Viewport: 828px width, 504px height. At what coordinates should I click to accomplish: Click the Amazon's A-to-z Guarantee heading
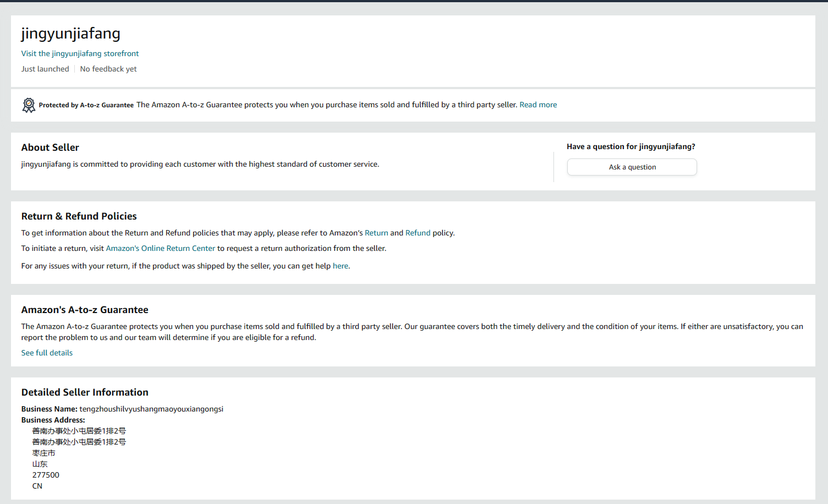pos(85,310)
